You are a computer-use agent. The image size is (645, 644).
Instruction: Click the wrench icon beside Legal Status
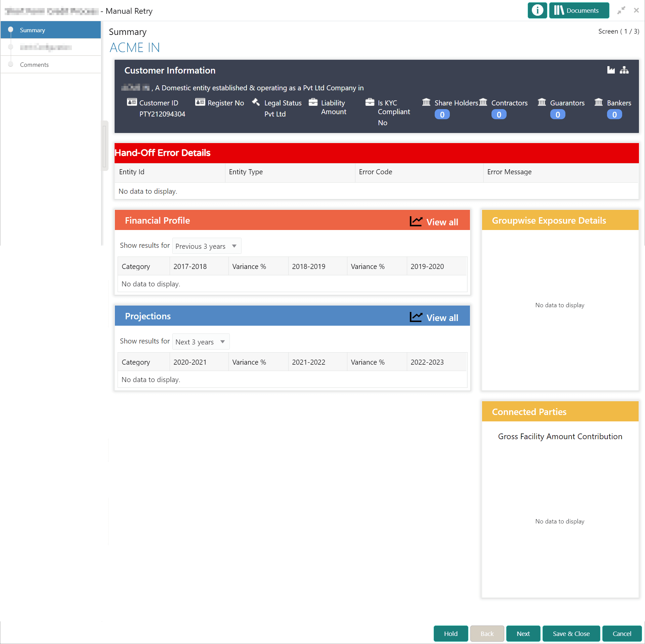click(x=256, y=102)
